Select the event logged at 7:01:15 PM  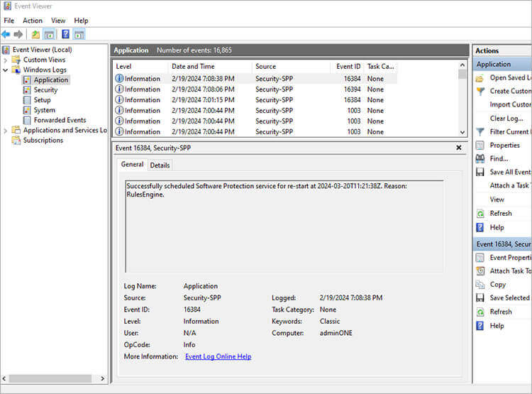pyautogui.click(x=255, y=100)
